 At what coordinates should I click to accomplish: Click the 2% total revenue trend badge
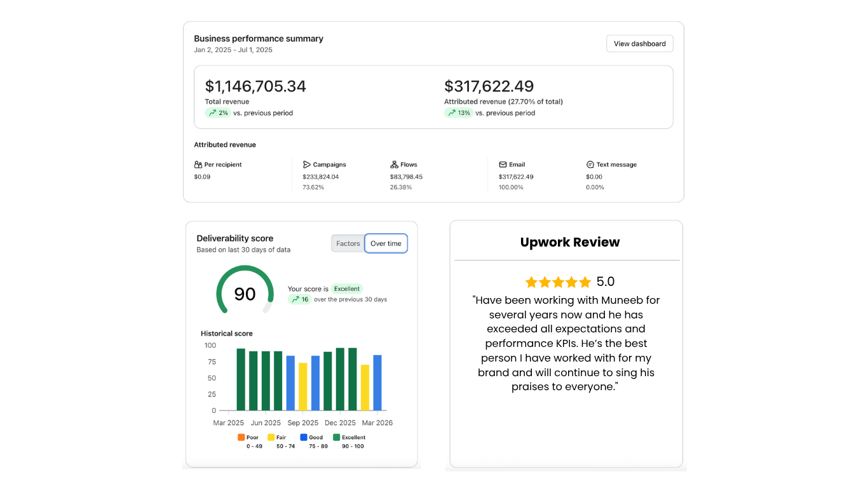click(x=217, y=113)
